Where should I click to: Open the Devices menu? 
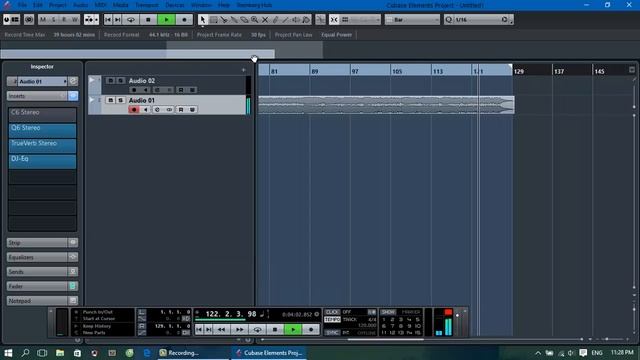(175, 5)
